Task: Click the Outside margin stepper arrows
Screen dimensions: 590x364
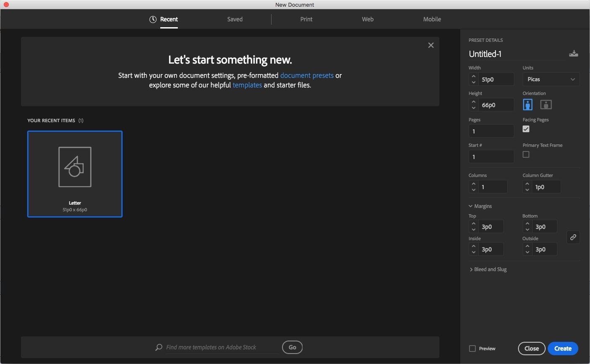Action: [x=527, y=249]
